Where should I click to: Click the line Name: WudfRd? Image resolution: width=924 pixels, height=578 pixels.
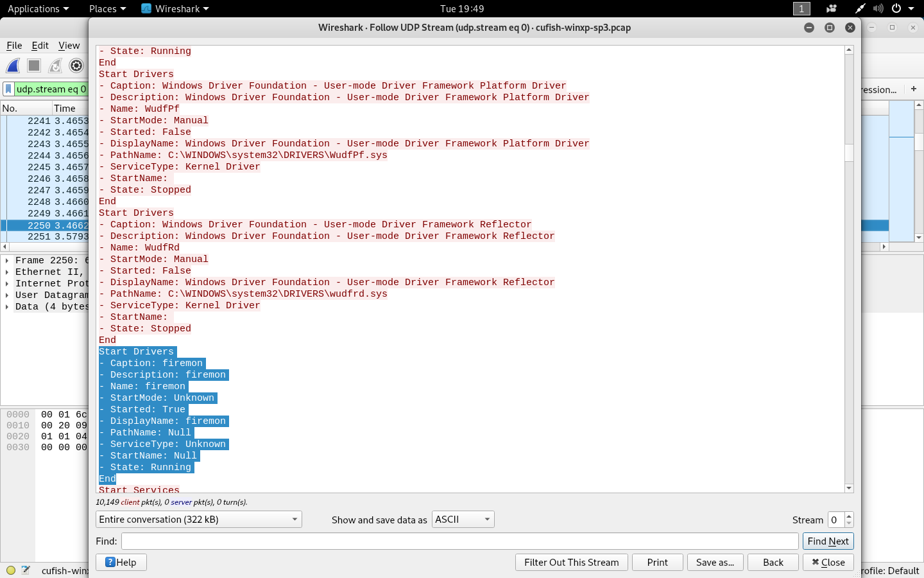click(139, 248)
